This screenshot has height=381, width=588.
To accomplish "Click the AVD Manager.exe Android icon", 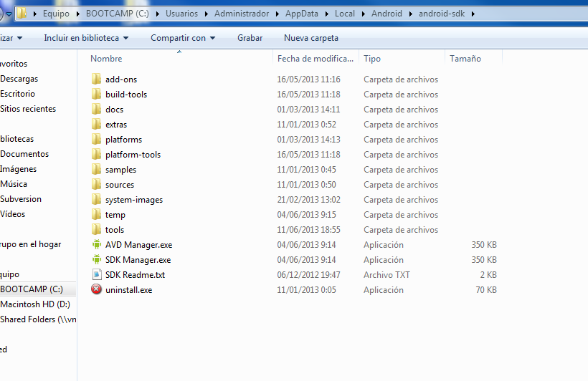I will point(97,245).
